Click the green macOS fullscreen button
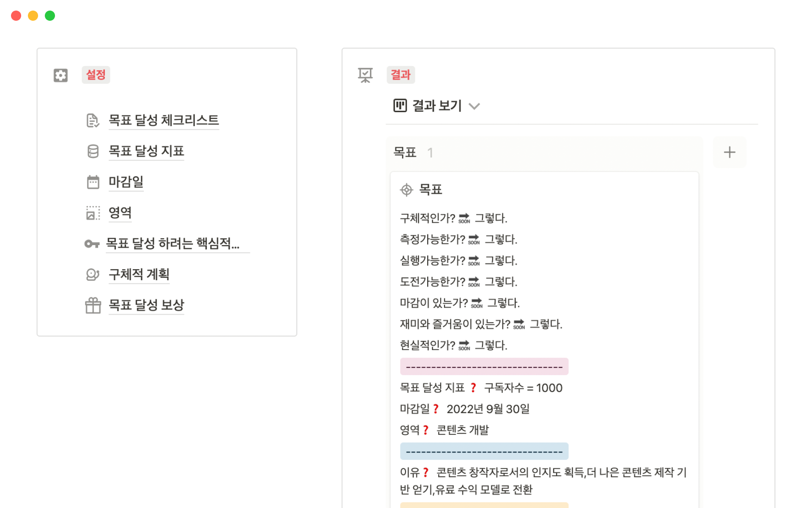 coord(50,16)
